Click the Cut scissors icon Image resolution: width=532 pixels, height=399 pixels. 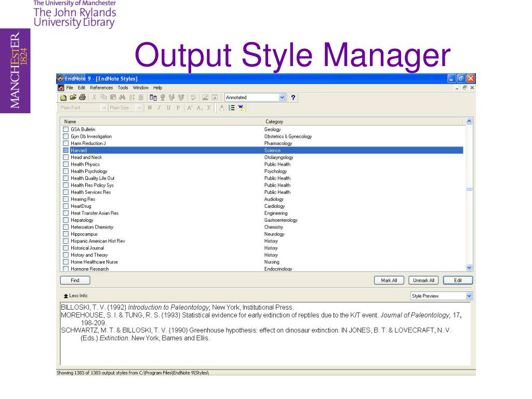pos(95,98)
